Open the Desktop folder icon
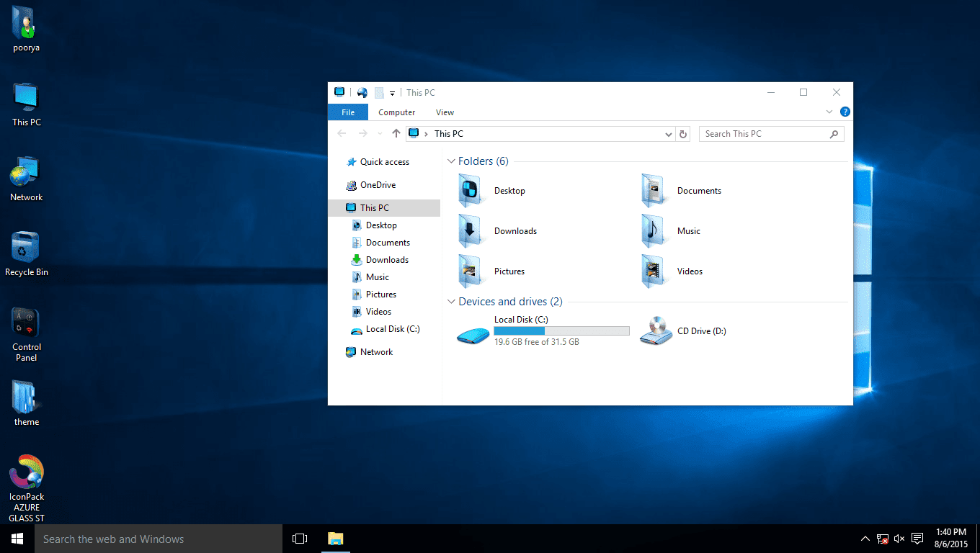The height and width of the screenshot is (553, 980). pyautogui.click(x=472, y=190)
